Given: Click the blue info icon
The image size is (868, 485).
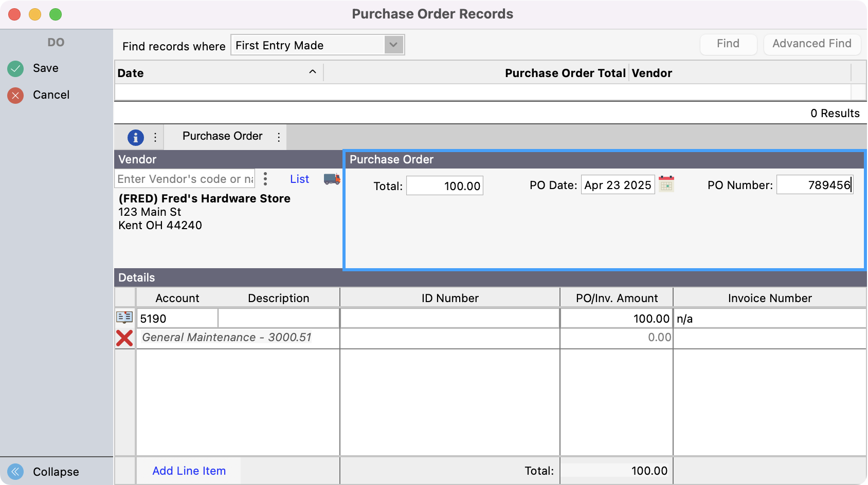Looking at the screenshot, I should tap(135, 137).
